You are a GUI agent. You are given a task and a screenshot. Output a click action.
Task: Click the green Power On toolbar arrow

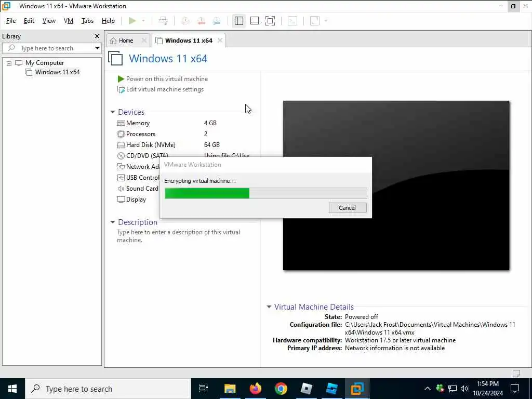click(x=132, y=21)
